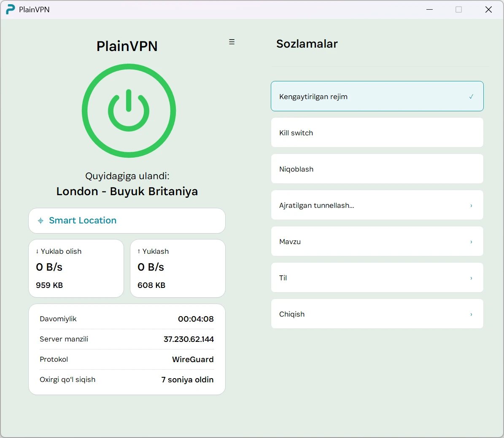Click the Oxirgi qo'l siqish label
This screenshot has width=504, height=438.
[x=67, y=379]
